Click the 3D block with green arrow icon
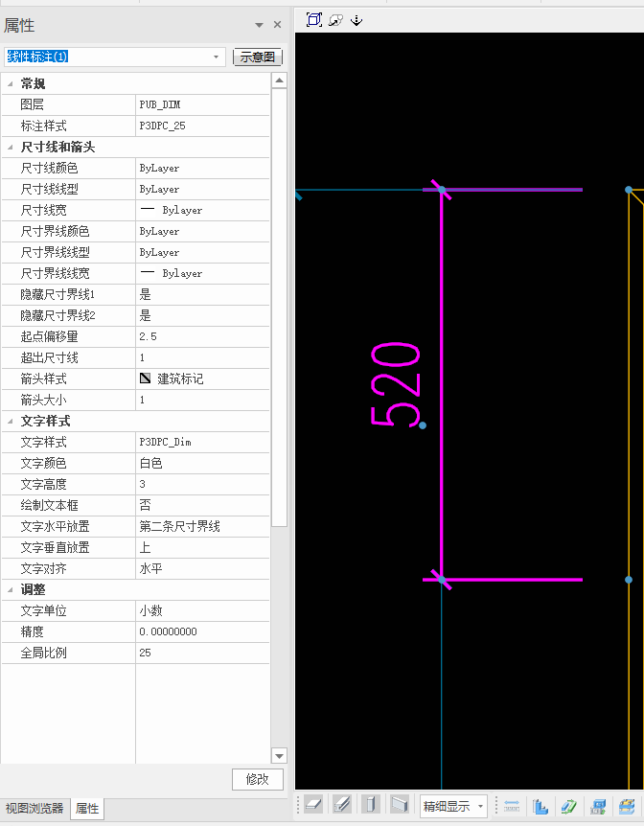 598,806
